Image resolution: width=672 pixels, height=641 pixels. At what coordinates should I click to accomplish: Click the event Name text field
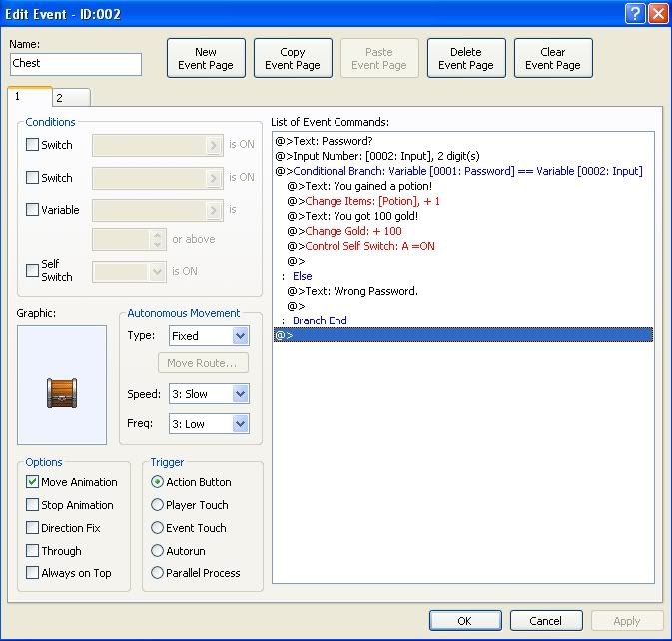click(x=76, y=64)
